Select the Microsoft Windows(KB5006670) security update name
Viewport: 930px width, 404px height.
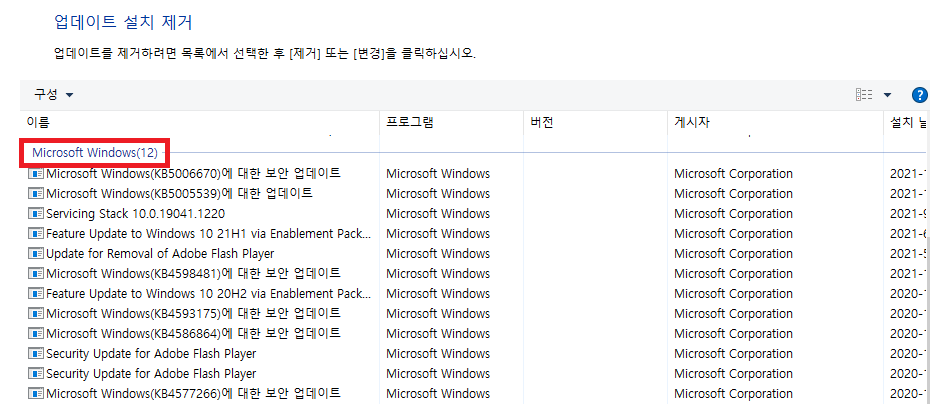(x=193, y=174)
